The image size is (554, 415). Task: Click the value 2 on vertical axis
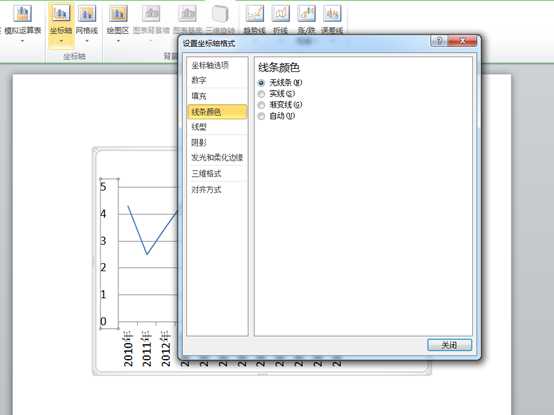103,267
